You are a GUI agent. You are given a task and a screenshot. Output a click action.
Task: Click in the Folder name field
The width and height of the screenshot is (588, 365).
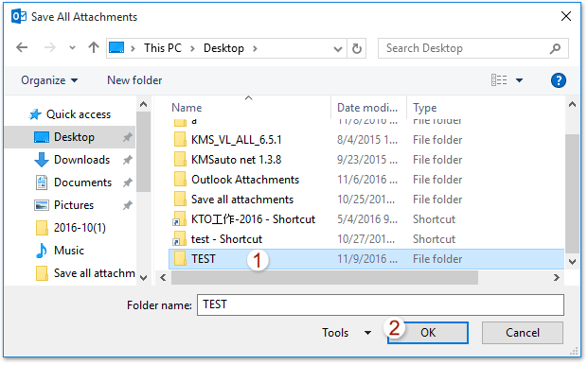point(381,305)
